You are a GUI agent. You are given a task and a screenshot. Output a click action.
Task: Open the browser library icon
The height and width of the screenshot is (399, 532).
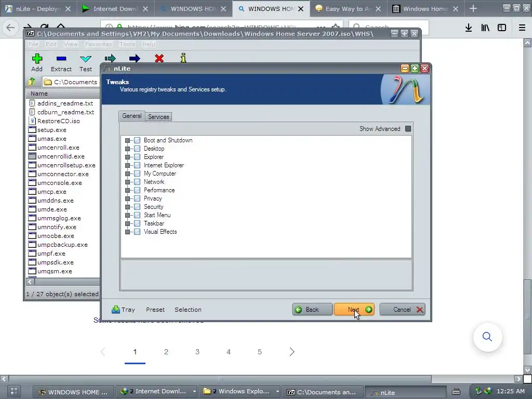[x=485, y=28]
